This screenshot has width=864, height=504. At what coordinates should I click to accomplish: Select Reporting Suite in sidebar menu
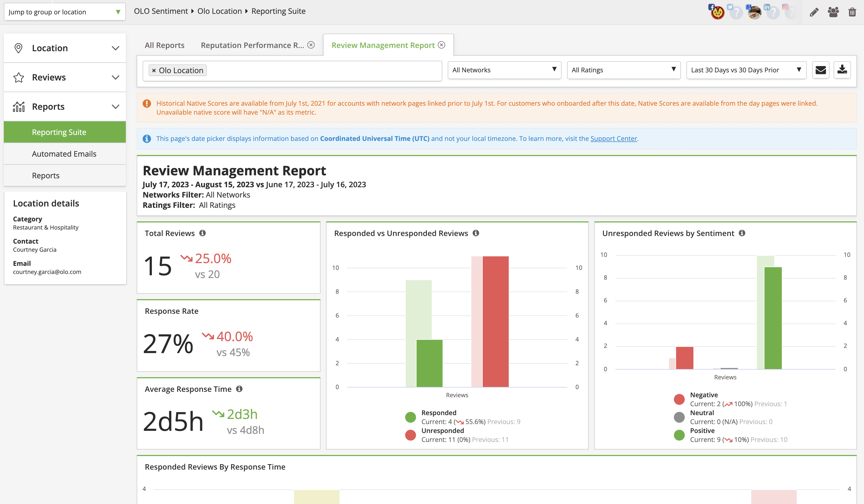point(65,132)
